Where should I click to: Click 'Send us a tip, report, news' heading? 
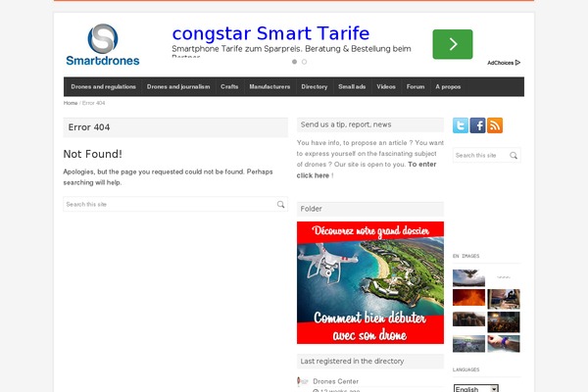[x=346, y=124]
